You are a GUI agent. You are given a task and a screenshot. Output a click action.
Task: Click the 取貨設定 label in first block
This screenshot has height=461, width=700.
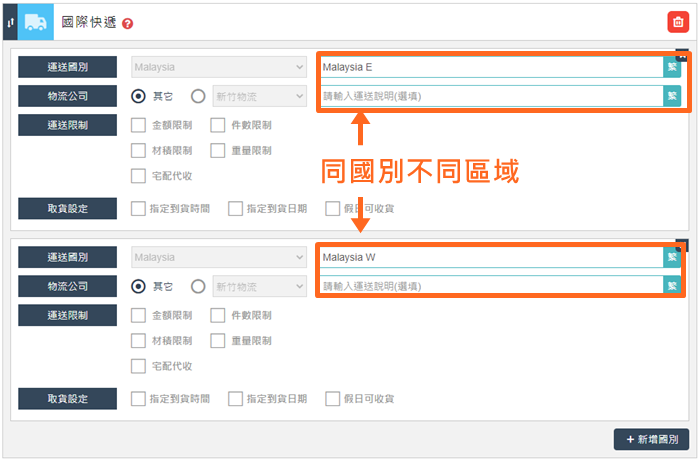67,208
